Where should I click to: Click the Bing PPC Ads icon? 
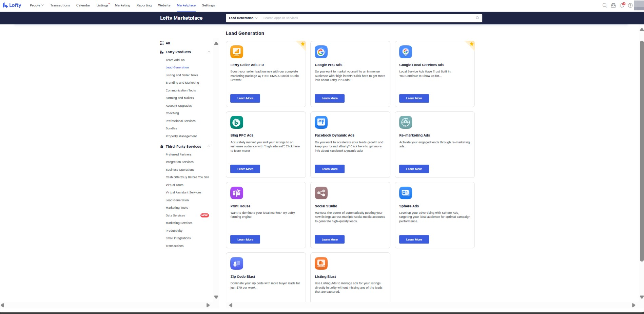pyautogui.click(x=236, y=122)
